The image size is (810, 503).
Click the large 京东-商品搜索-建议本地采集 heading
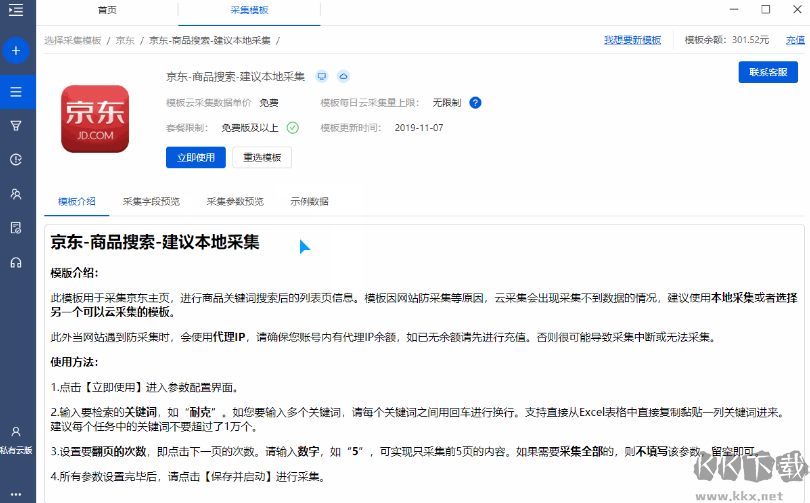tap(155, 242)
